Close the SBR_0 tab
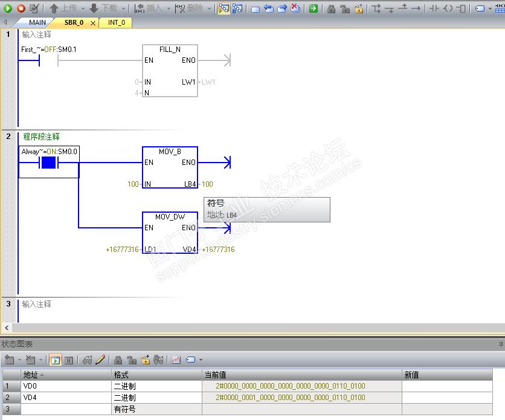 [93, 23]
